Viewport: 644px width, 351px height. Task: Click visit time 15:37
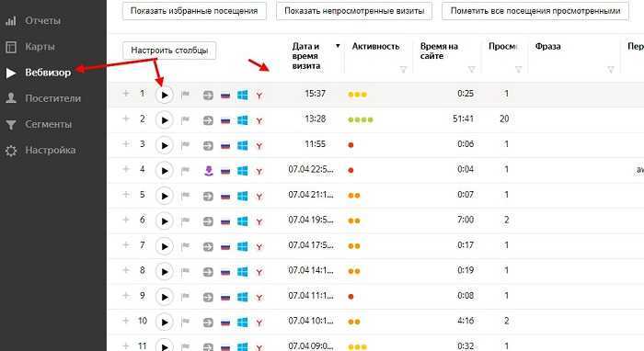315,94
